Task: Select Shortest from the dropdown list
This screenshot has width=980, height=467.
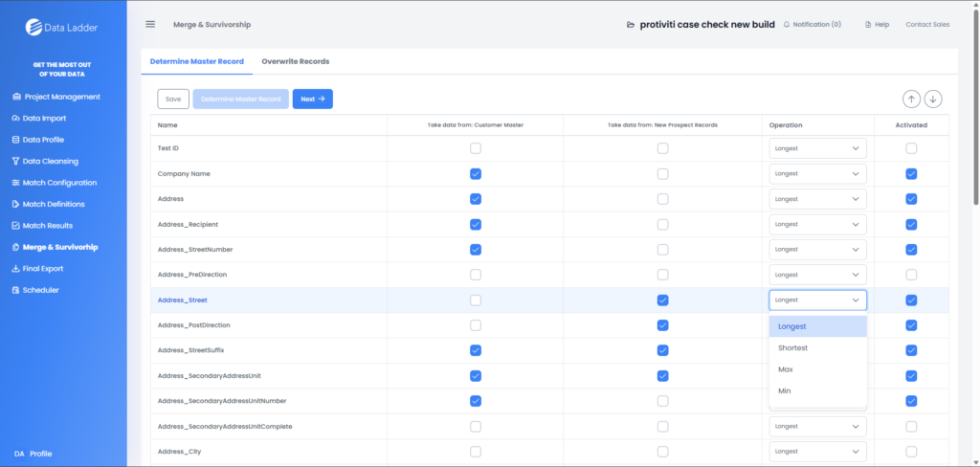Action: (x=817, y=347)
